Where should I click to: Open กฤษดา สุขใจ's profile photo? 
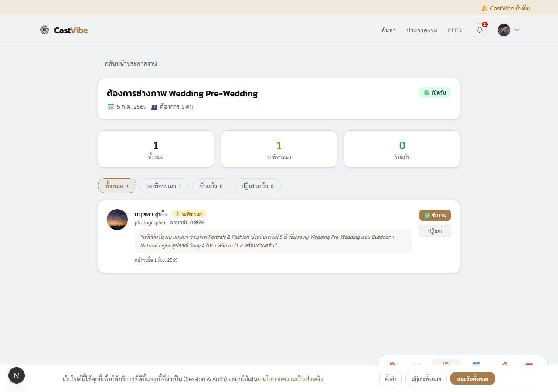(x=117, y=220)
